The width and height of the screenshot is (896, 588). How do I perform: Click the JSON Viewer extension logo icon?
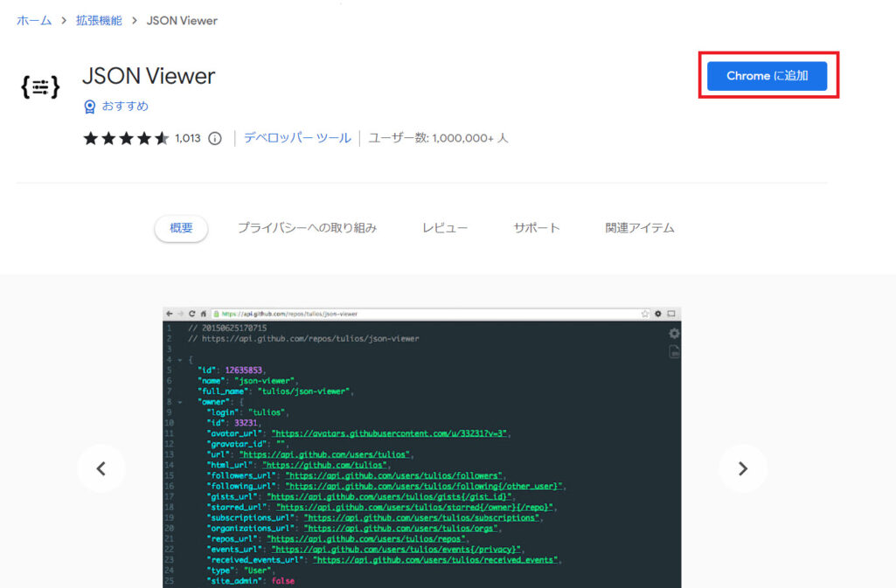coord(40,86)
